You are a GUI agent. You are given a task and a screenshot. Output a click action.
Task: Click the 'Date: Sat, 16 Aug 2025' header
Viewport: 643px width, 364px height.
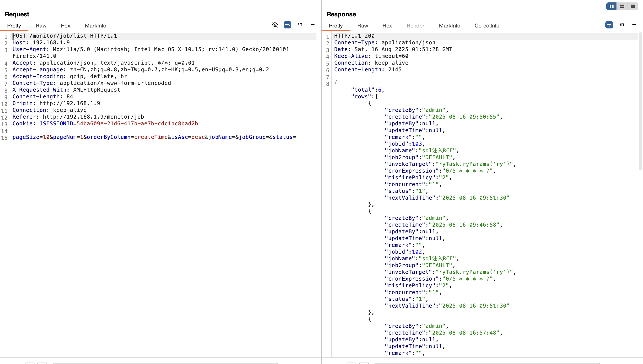(x=393, y=49)
